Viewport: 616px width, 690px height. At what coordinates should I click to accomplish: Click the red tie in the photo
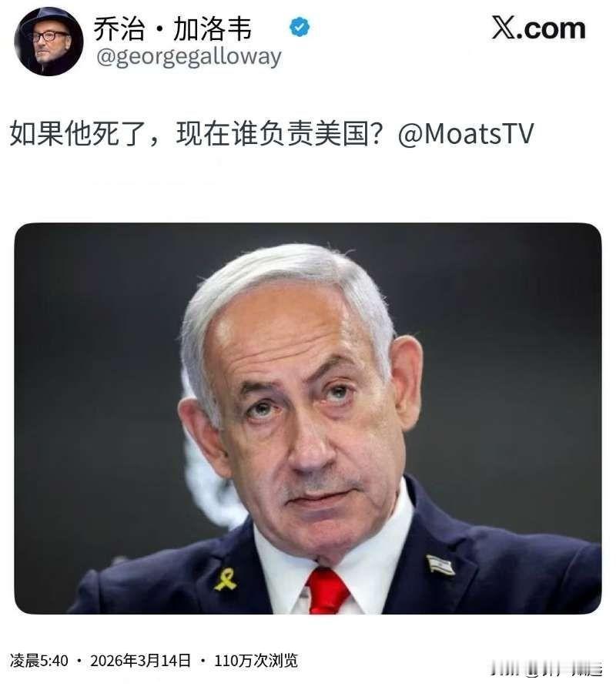(328, 591)
